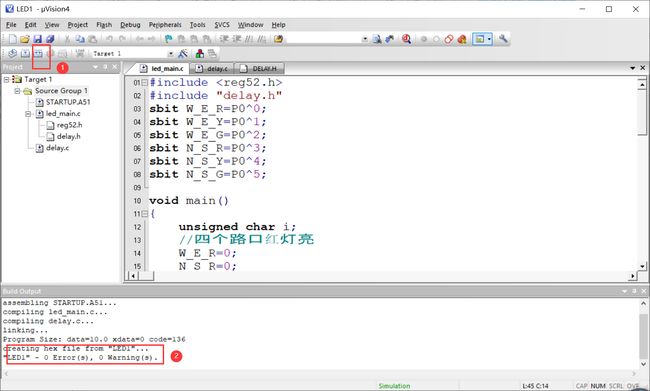Click the LOAD download icon
This screenshot has width=650, height=391.
coord(80,53)
